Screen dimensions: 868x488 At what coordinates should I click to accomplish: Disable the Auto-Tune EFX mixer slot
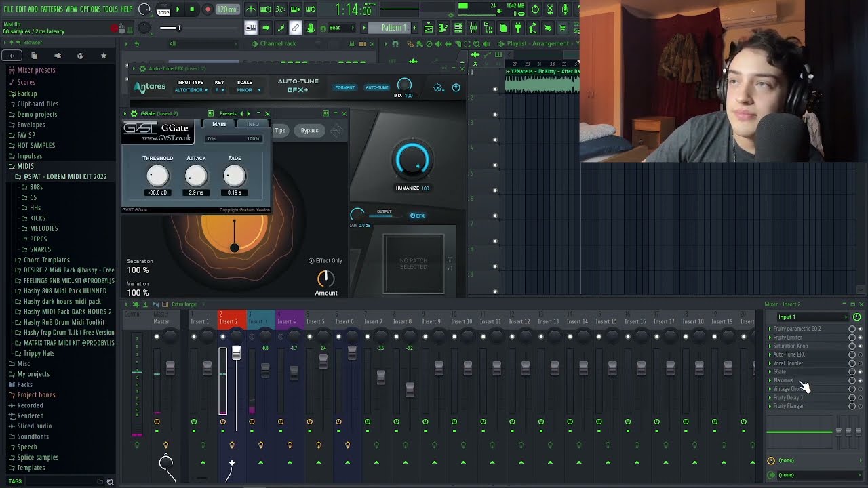(x=860, y=354)
